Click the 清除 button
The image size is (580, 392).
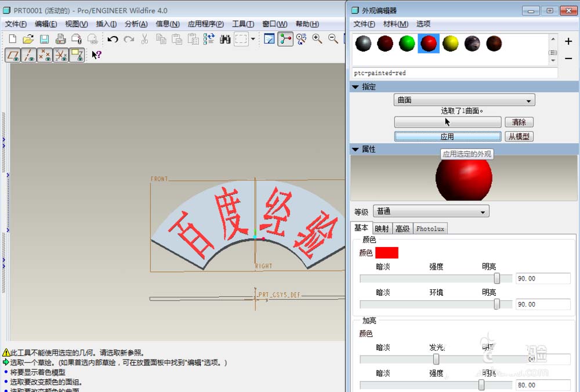point(519,122)
